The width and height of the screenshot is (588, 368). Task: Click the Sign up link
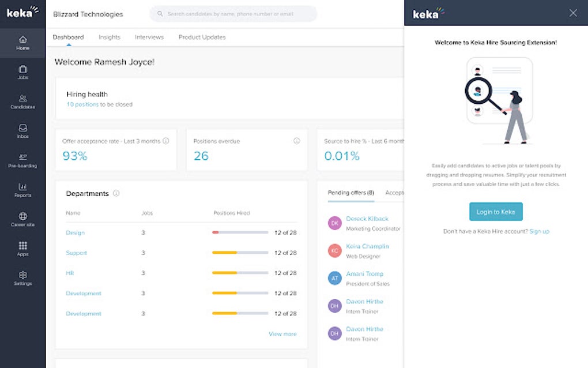click(x=539, y=231)
